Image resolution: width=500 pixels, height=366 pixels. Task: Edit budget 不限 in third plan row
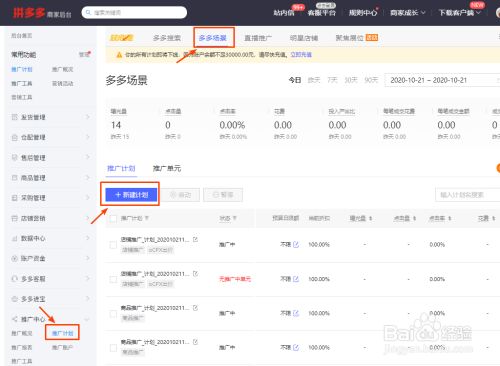[296, 313]
